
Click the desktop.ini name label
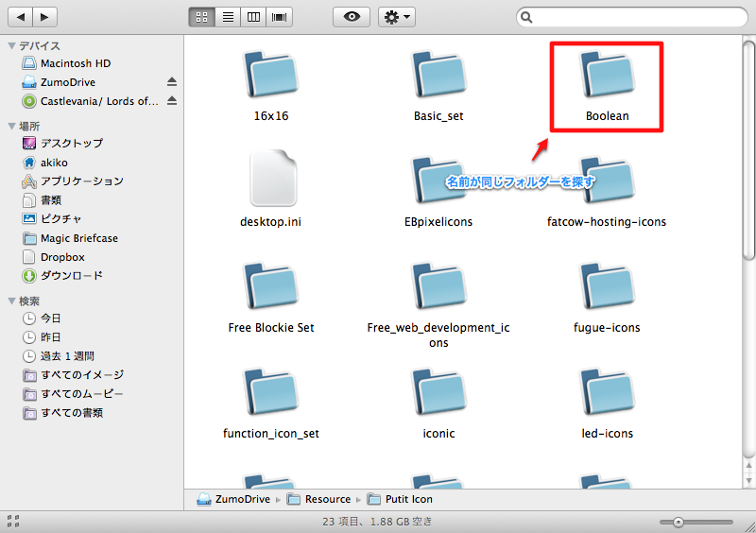271,221
